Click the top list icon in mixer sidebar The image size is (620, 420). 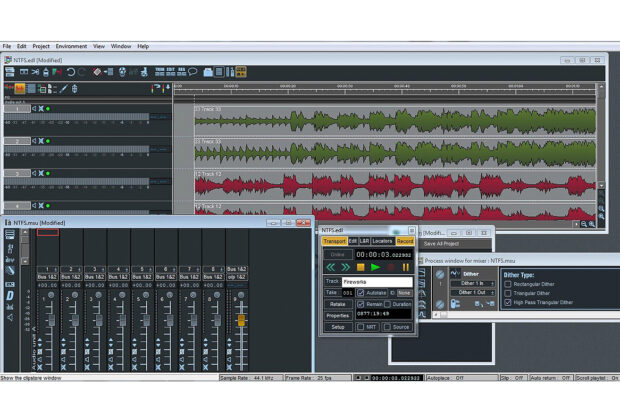10,235
